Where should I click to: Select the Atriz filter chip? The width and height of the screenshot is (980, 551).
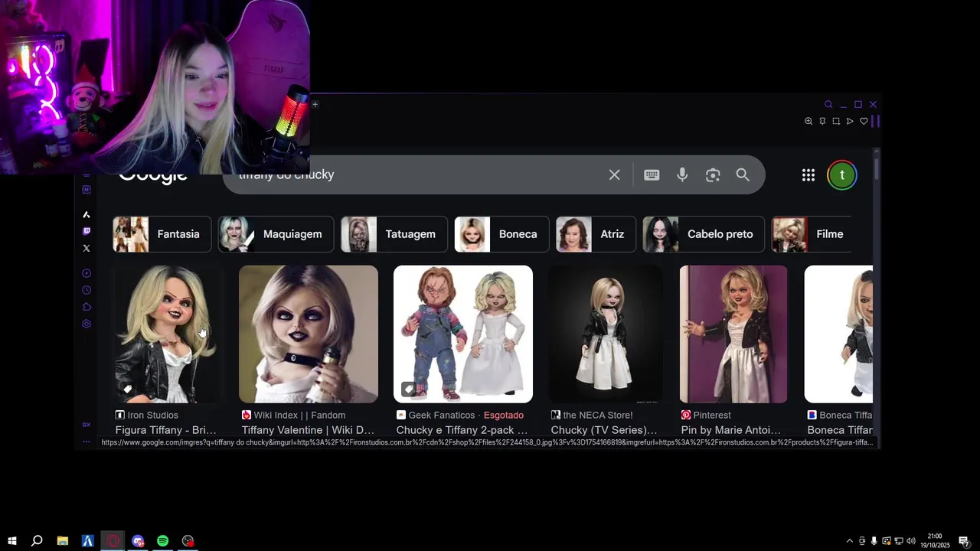coord(596,234)
